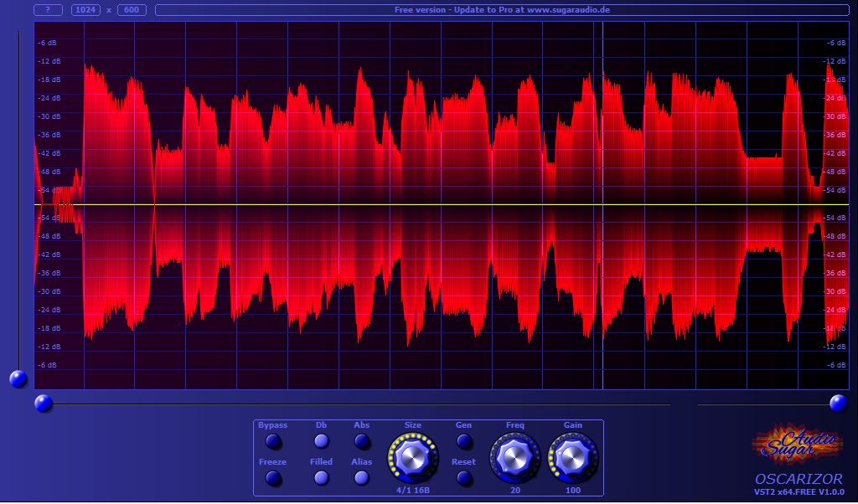Toggle the Db display button
Screen dimensions: 858x504
point(321,441)
